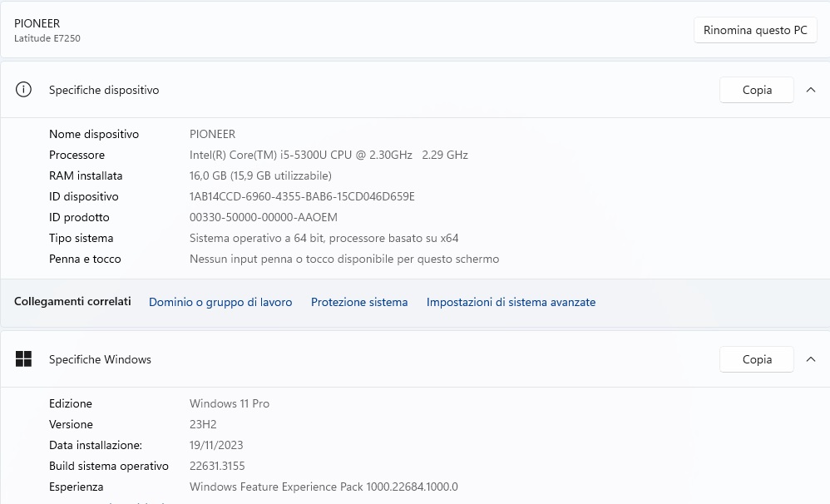Click the Versione label

tap(71, 424)
